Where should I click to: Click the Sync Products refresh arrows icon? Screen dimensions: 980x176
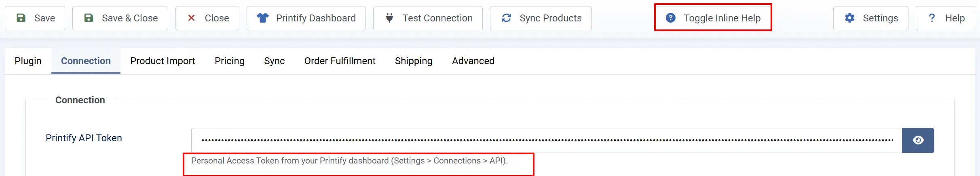(507, 18)
